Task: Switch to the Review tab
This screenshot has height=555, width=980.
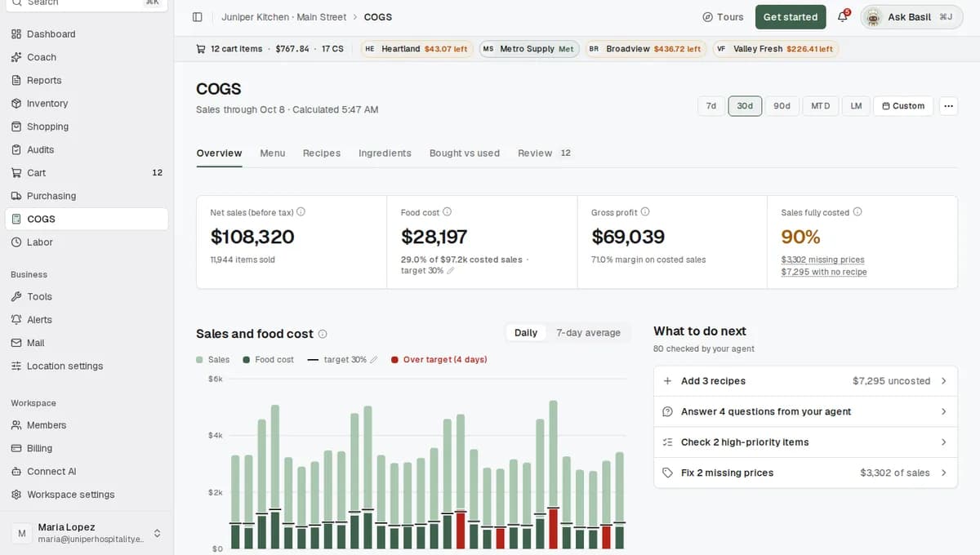Action: [x=545, y=153]
